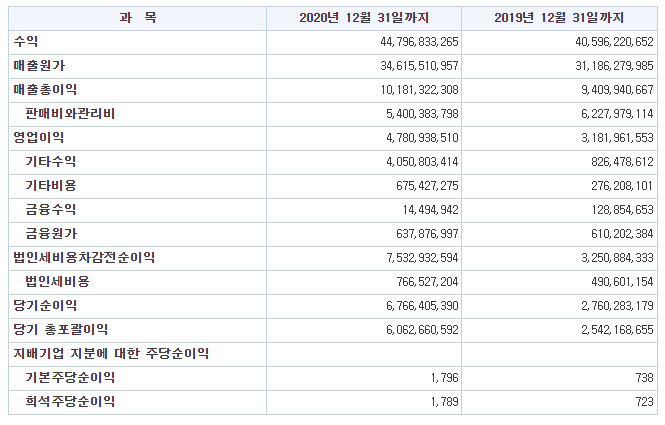Click the 법인세비용 row label
The height and width of the screenshot is (425, 665).
coord(57,281)
